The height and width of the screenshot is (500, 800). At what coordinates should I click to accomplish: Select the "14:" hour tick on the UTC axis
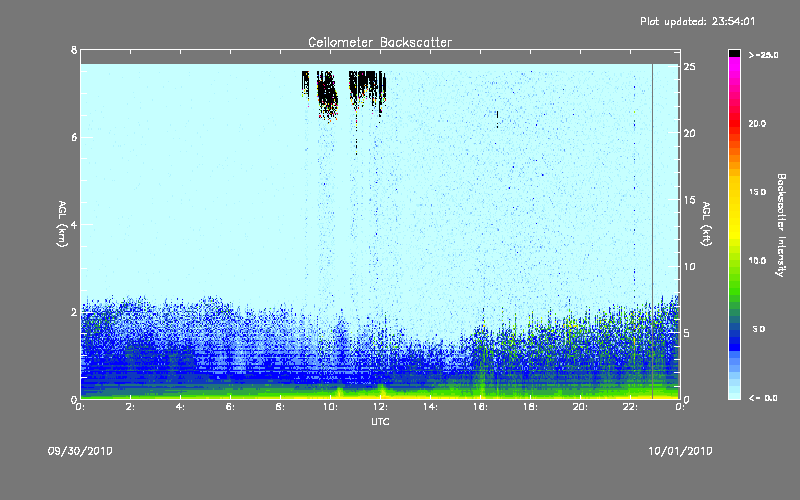(x=430, y=407)
